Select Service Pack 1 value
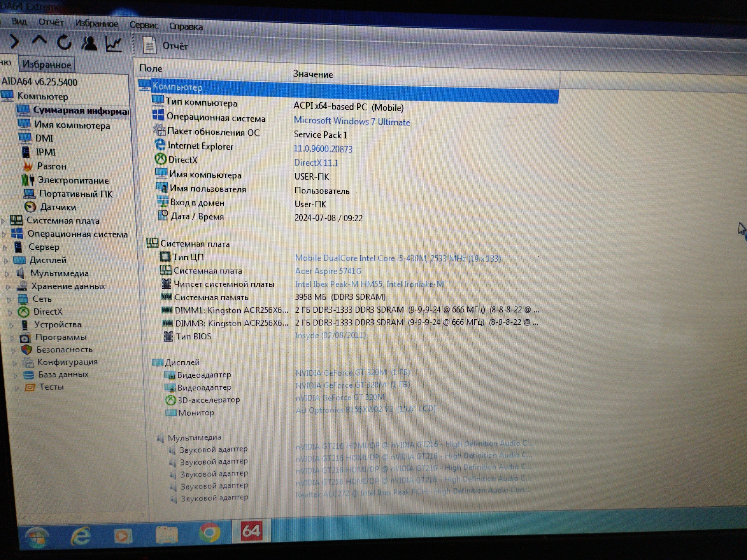This screenshot has height=560, width=747. tap(321, 135)
